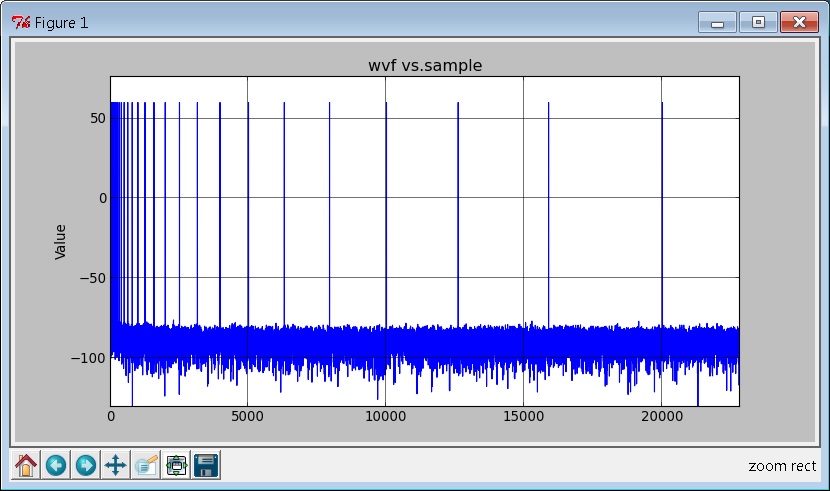This screenshot has height=491, width=830.
Task: Select the Pan axes cross-arrow tool
Action: [x=116, y=466]
